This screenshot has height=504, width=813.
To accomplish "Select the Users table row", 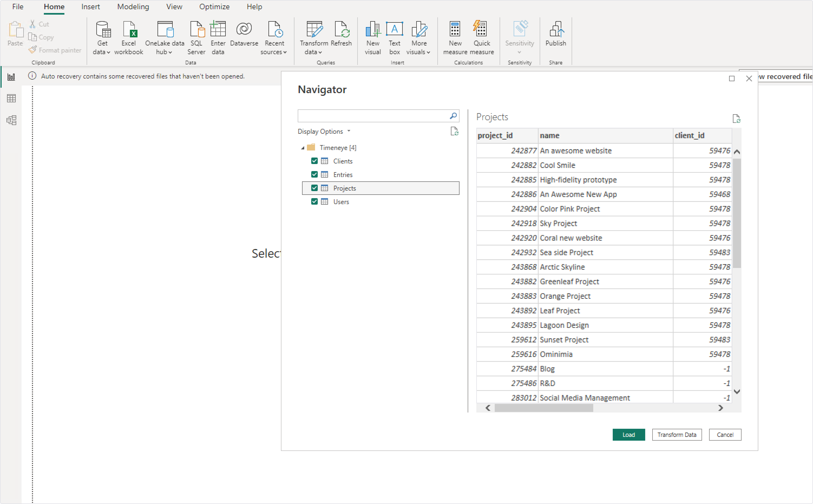I will (381, 202).
